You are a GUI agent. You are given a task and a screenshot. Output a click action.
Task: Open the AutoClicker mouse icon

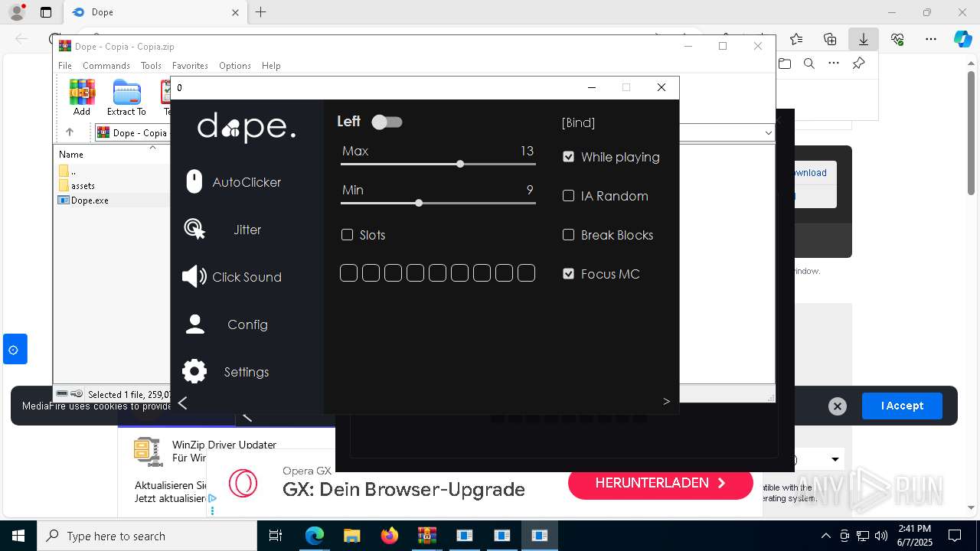click(194, 182)
